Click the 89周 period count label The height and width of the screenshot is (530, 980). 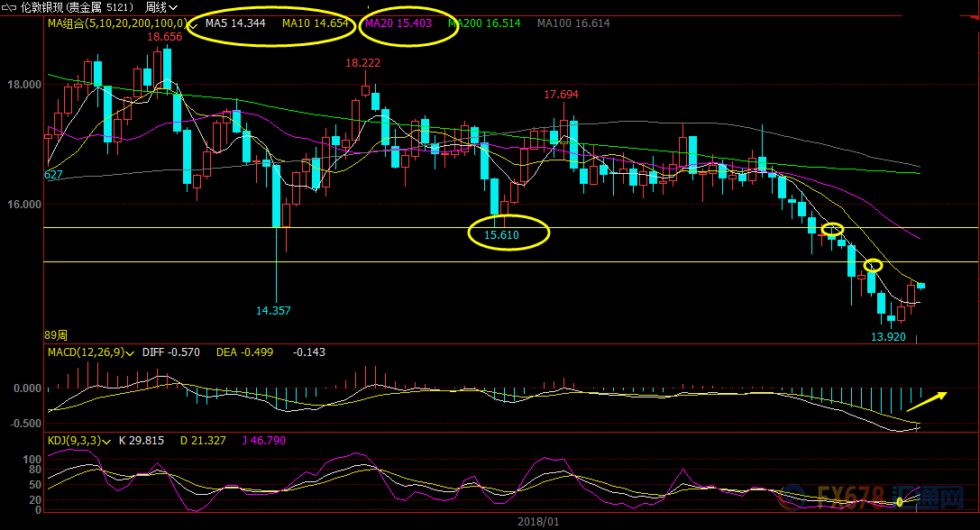tap(56, 335)
